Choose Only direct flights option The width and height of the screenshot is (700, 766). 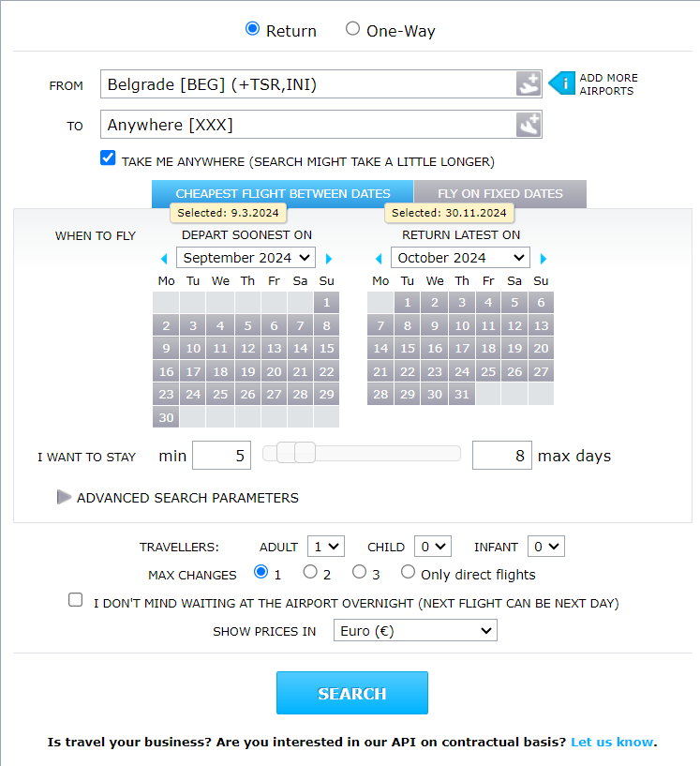pyautogui.click(x=408, y=572)
